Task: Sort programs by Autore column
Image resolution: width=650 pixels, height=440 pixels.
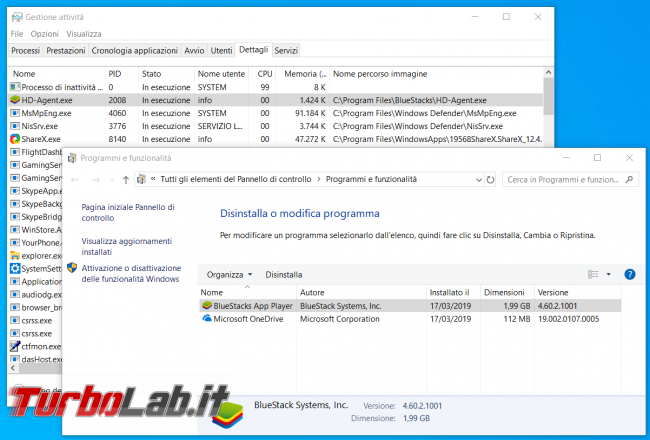Action: pyautogui.click(x=361, y=292)
